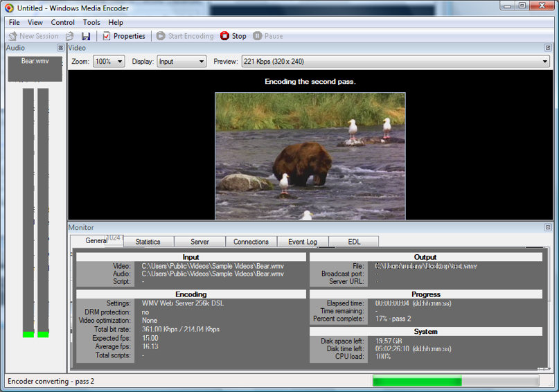
Task: Click the Windows Media Encoder title bar icon
Action: (x=9, y=8)
